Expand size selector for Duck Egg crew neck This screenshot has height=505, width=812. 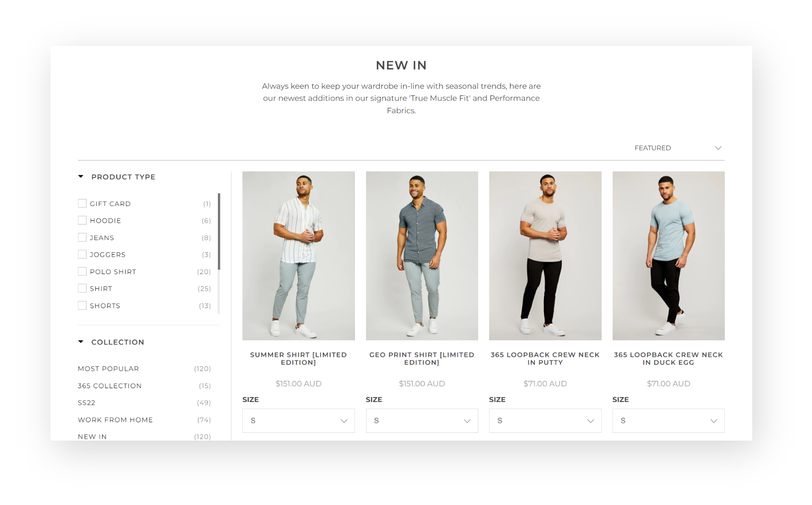pyautogui.click(x=668, y=420)
